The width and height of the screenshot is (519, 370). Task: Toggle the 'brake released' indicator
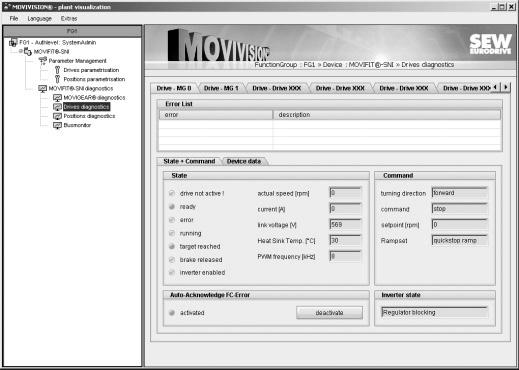click(172, 260)
